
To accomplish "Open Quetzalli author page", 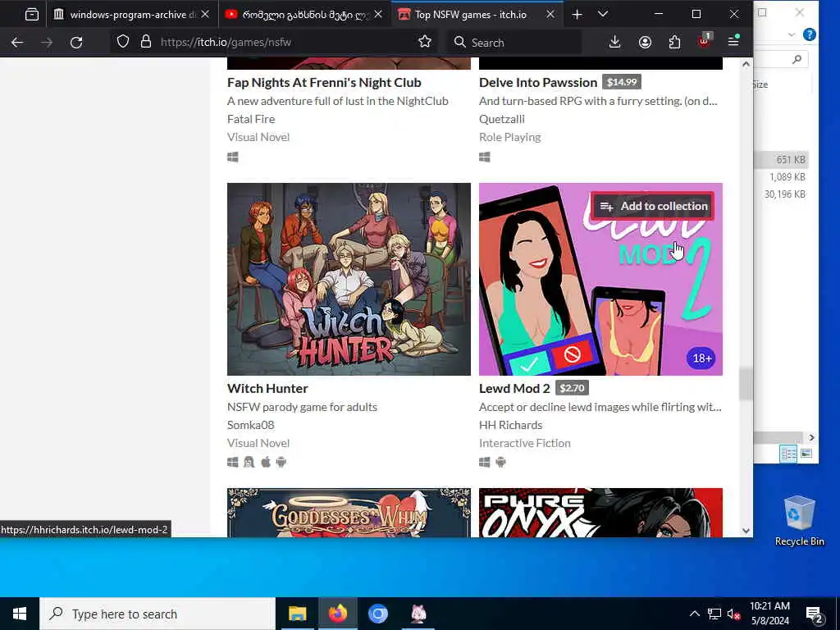I will click(x=502, y=119).
